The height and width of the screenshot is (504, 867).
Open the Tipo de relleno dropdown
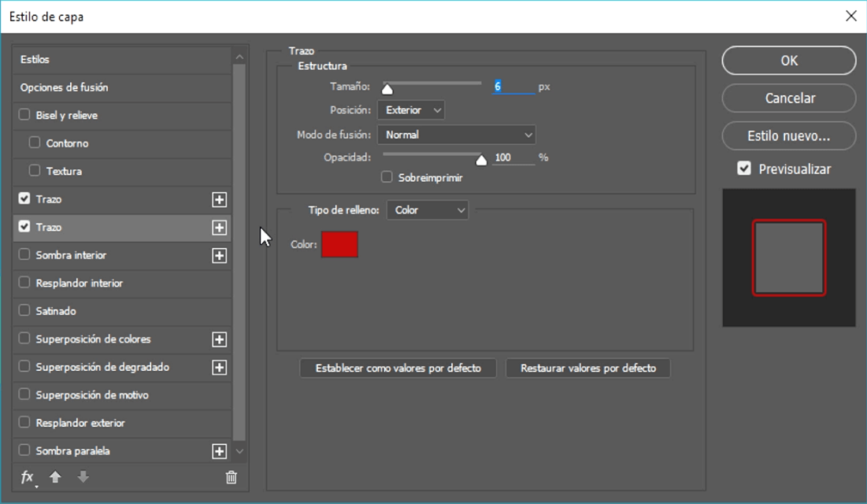click(428, 210)
